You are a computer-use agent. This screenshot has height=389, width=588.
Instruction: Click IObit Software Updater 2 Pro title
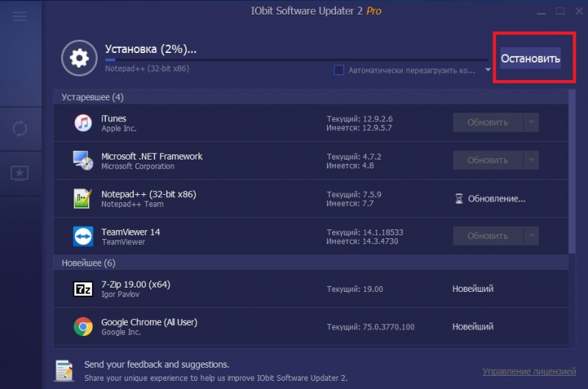pyautogui.click(x=316, y=11)
